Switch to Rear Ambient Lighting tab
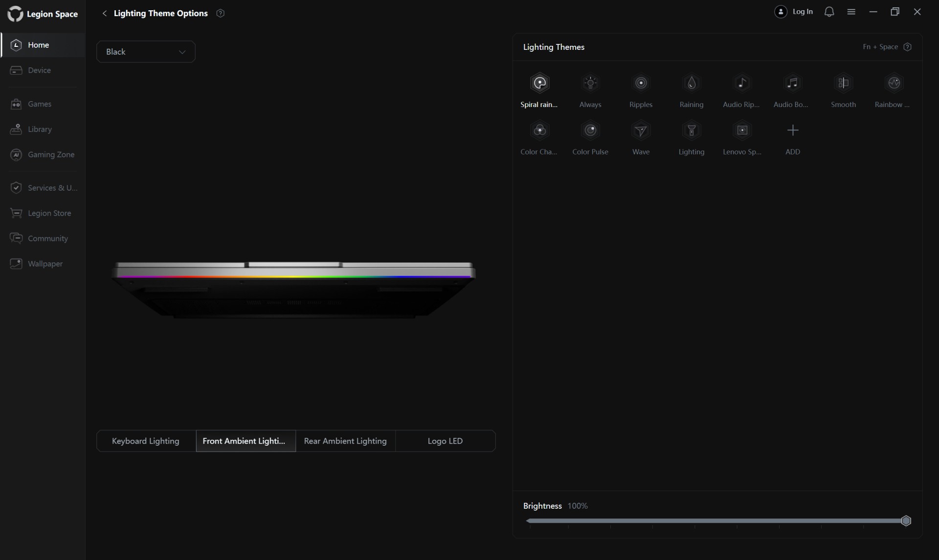Image resolution: width=939 pixels, height=560 pixels. (x=345, y=441)
